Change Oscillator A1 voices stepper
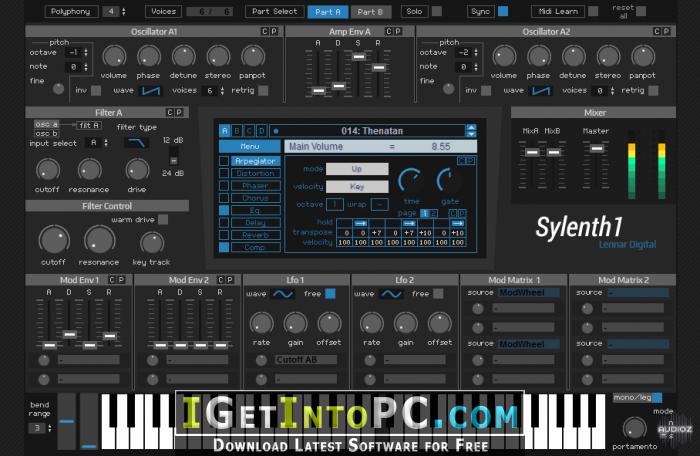Image resolution: width=700 pixels, height=456 pixels. click(x=222, y=91)
